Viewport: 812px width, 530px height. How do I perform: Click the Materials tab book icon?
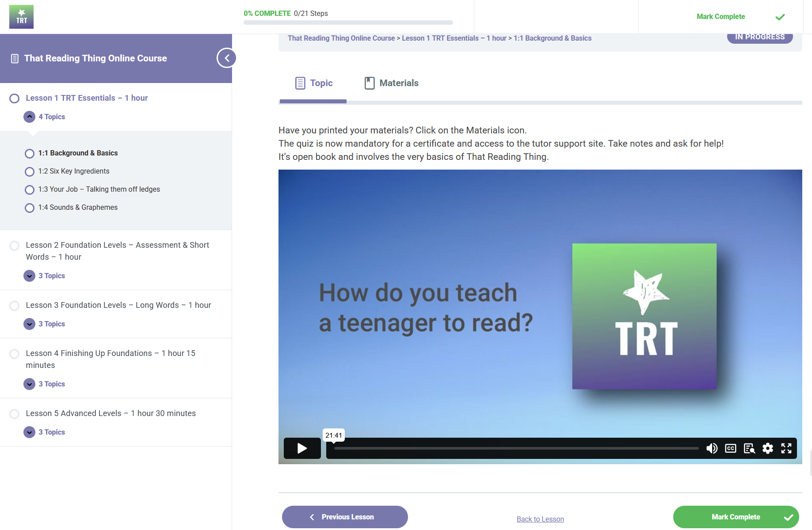[x=370, y=83]
